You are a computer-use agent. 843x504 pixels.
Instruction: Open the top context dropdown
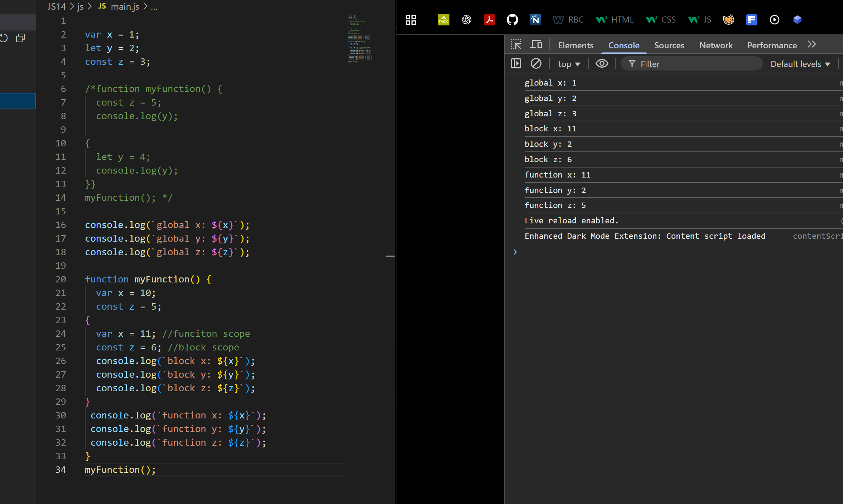coord(569,64)
